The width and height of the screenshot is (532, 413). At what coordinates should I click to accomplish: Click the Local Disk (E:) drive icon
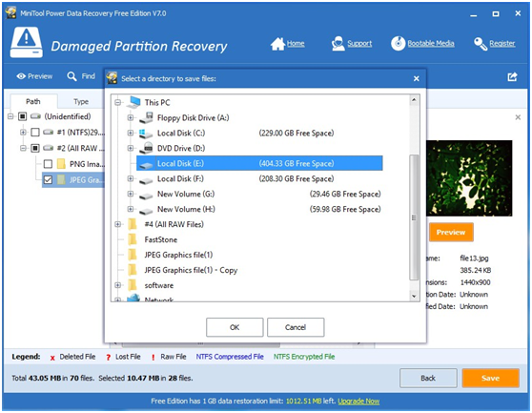click(146, 165)
